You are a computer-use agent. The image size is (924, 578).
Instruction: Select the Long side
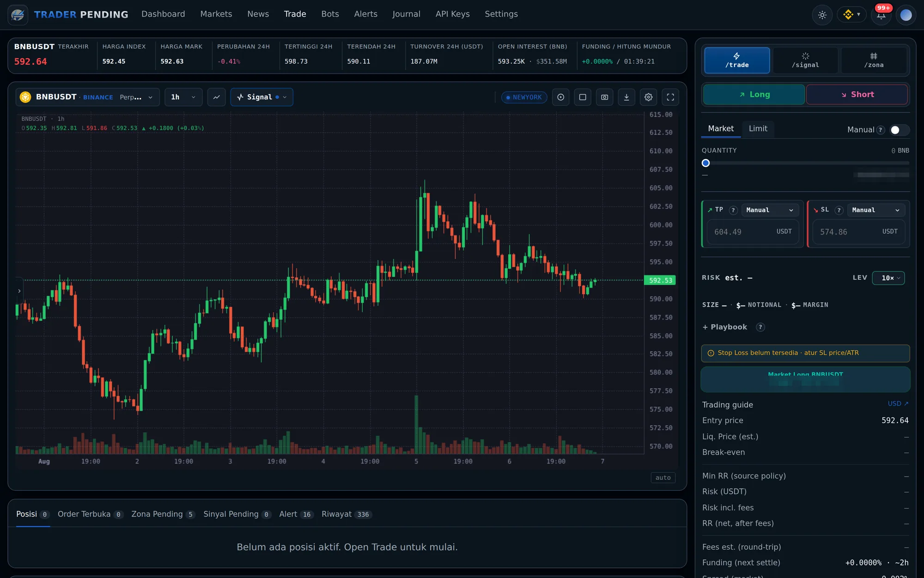point(754,94)
